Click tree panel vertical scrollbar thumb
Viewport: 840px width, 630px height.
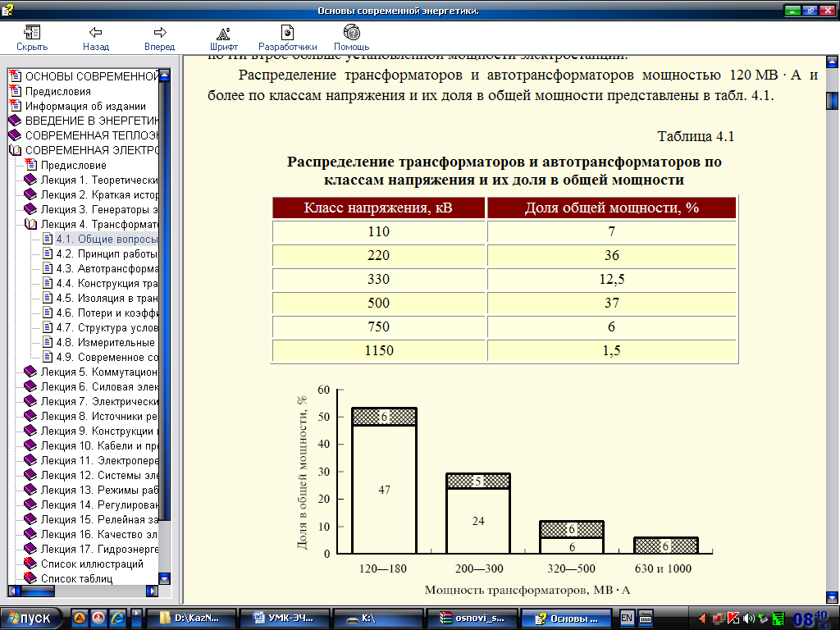tap(164, 300)
